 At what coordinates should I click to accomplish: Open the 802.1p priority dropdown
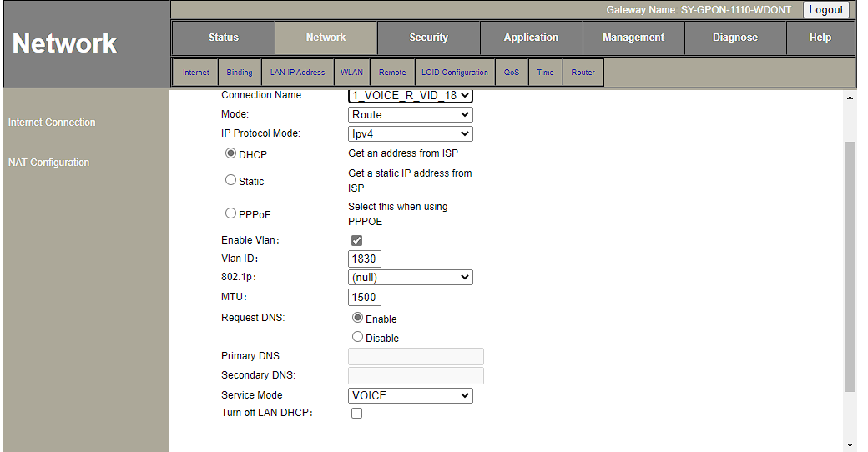point(410,278)
